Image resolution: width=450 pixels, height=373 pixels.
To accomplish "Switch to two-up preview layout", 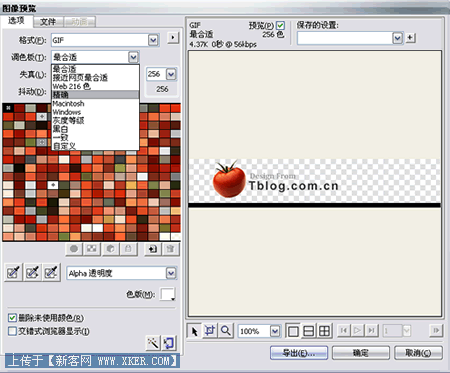I will pyautogui.click(x=309, y=331).
